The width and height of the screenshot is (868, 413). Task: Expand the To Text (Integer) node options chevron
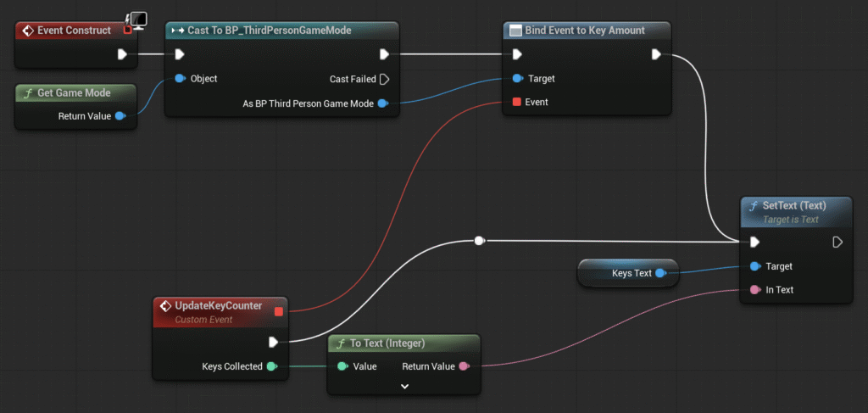click(404, 386)
